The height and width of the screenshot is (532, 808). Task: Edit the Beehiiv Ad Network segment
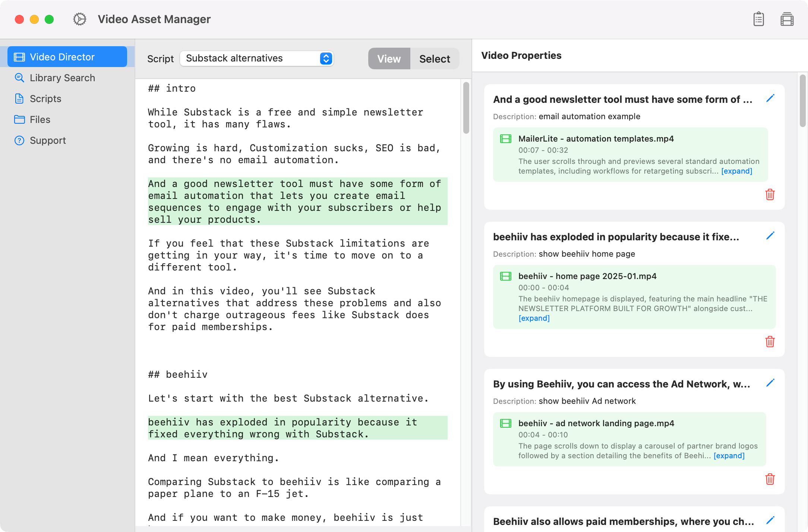(770, 383)
